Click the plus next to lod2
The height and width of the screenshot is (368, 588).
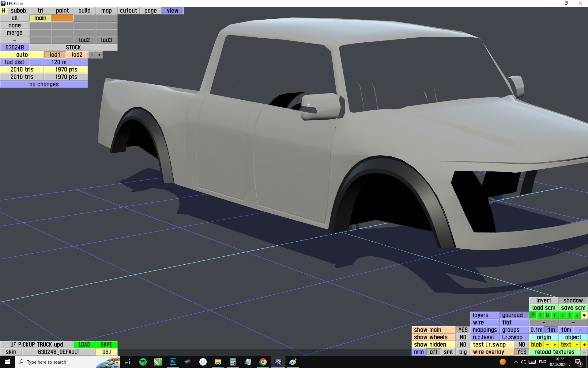pos(99,55)
